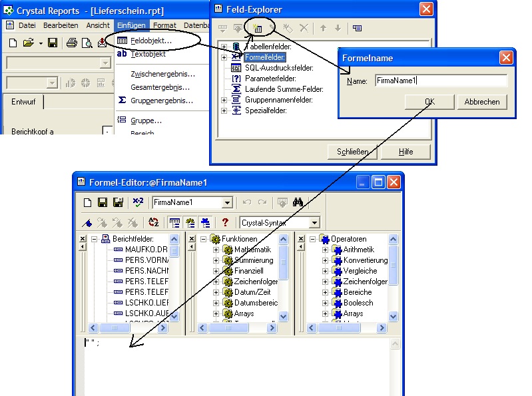Click OK in Formelname dialog
The image size is (532, 396).
pos(429,102)
